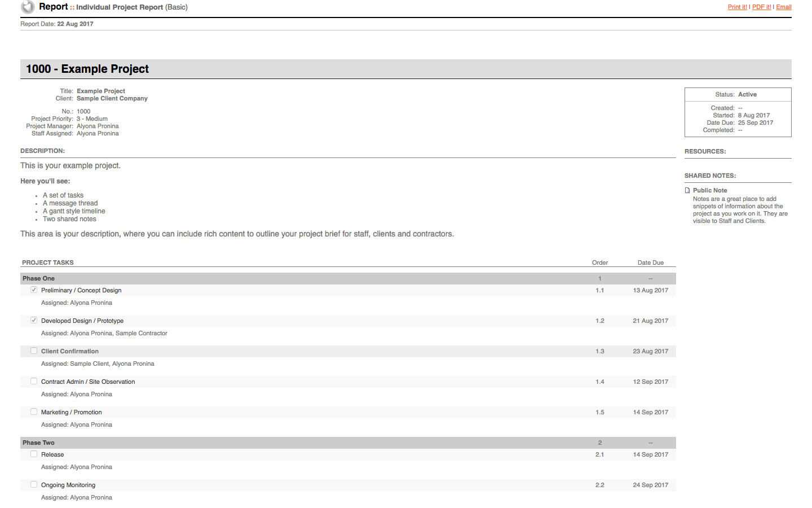Click the Started date 8 Aug 2017
812x508 pixels.
(x=754, y=115)
